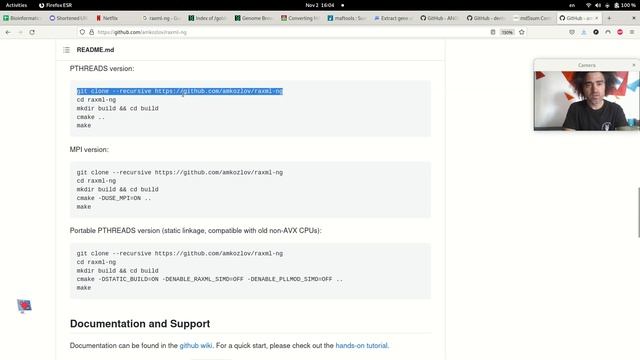Click the Portable PTHREADS version paragraph
Viewport: 640px width, 360px height.
(x=196, y=231)
